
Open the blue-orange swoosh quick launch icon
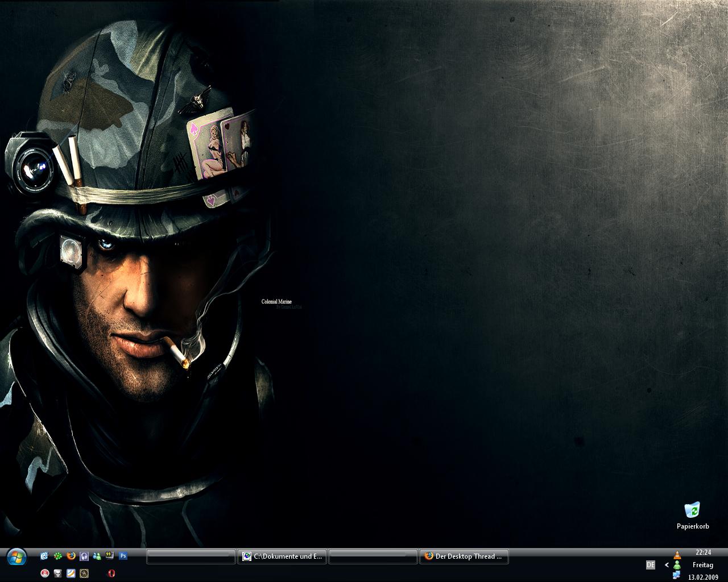[71, 573]
